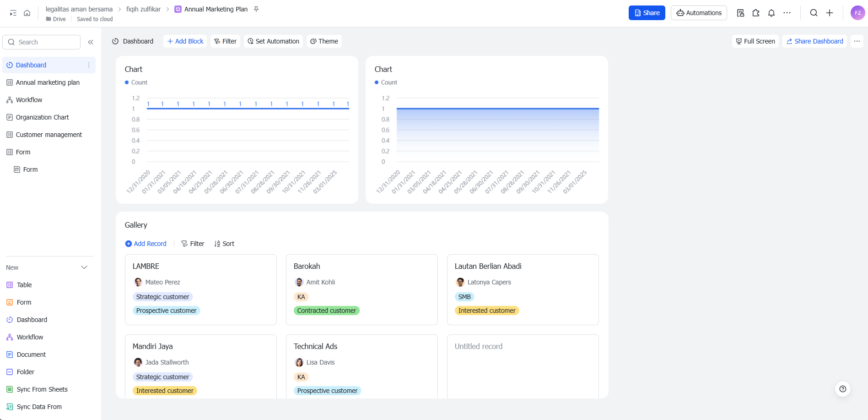Open the Theme option in toolbar

(324, 41)
